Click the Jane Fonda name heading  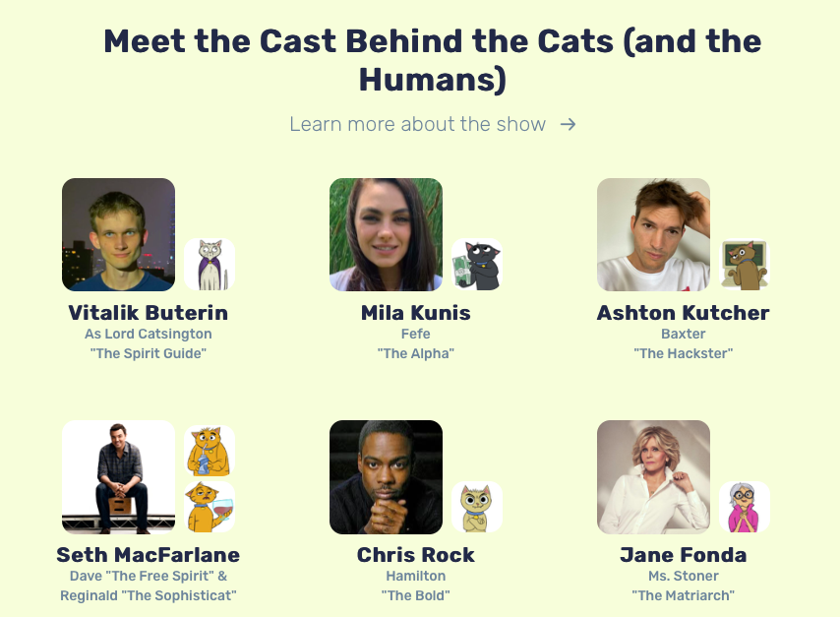(684, 555)
